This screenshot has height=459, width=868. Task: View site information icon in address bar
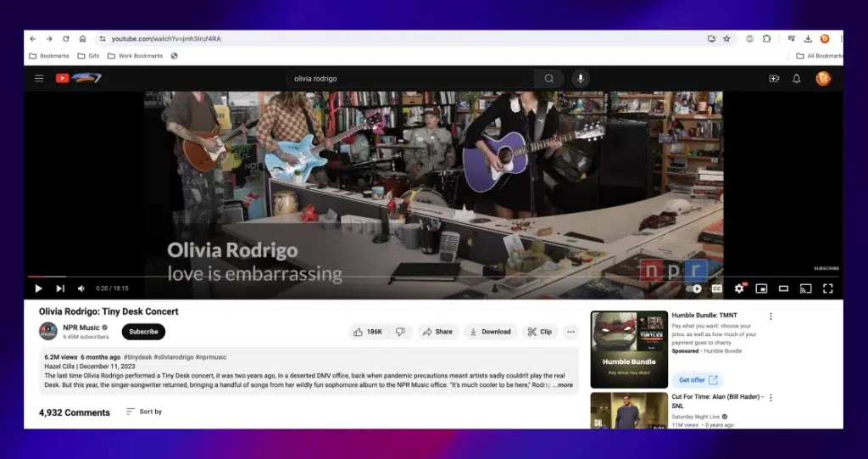[103, 39]
